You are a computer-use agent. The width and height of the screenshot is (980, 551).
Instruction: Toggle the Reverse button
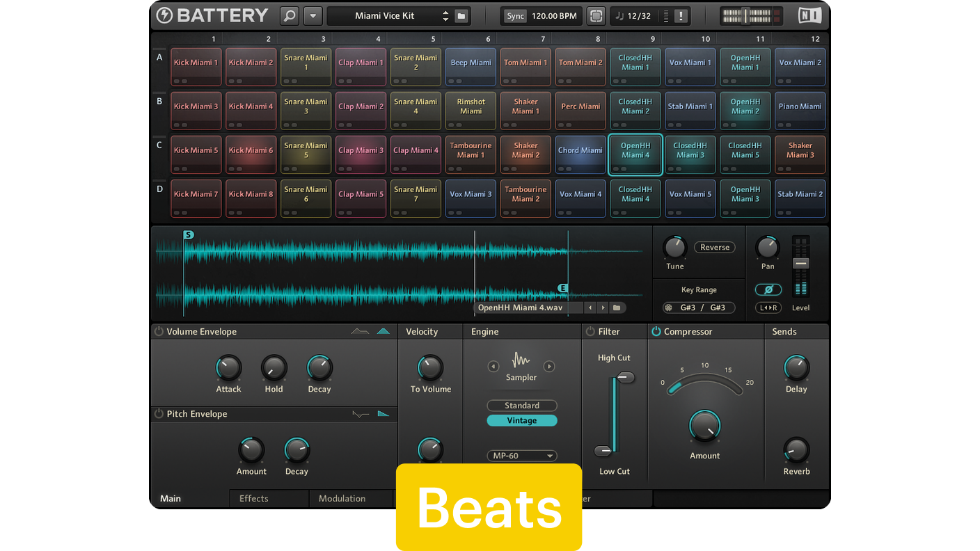point(715,247)
